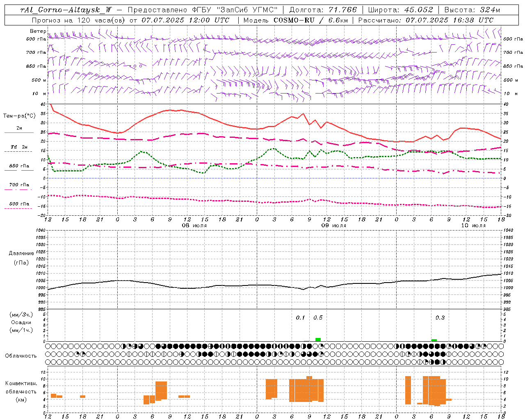Click the Ветер wind section label

tap(38, 31)
